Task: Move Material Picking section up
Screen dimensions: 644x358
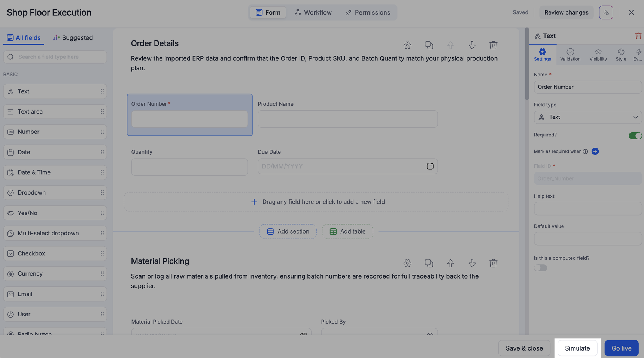Action: pos(450,263)
